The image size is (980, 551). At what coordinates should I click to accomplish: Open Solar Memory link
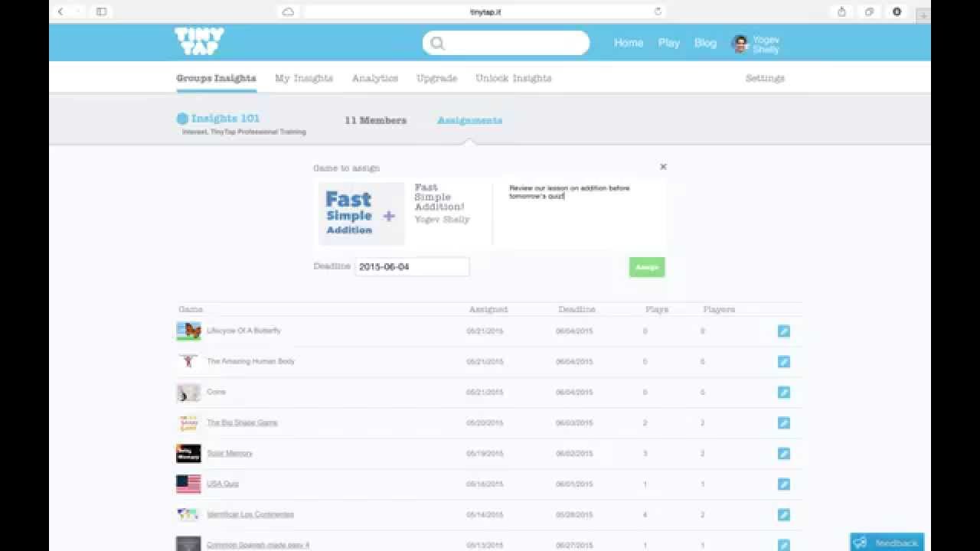pos(230,453)
